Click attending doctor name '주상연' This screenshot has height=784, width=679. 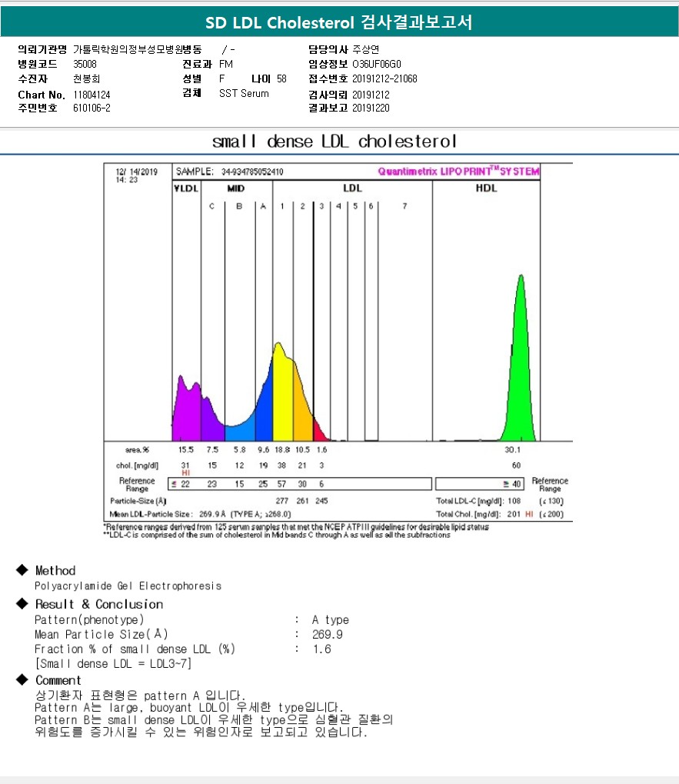click(366, 49)
